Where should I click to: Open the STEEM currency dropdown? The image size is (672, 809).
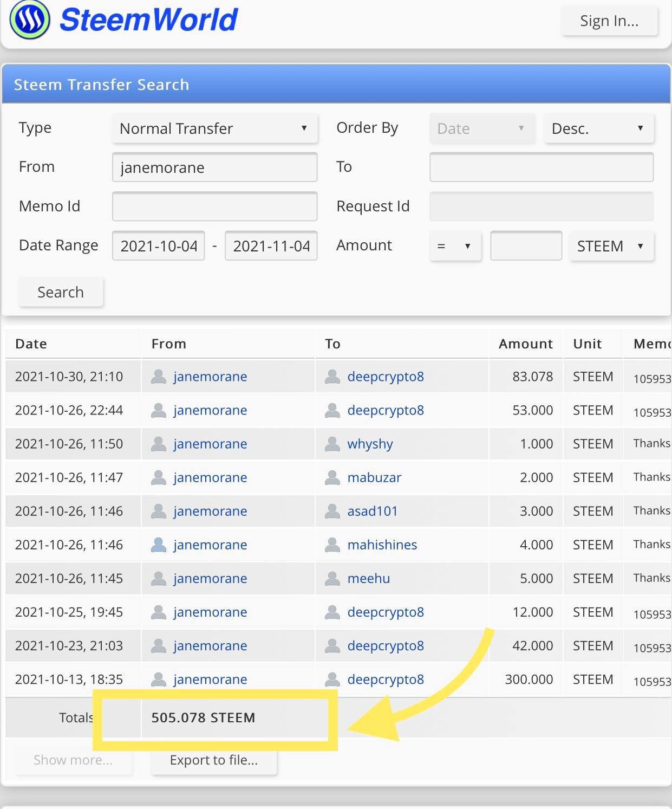pos(612,246)
